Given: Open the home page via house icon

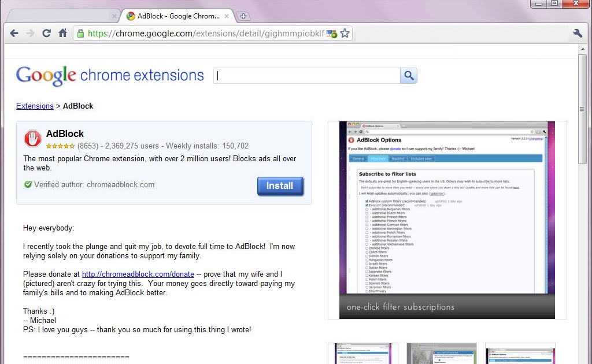Looking at the screenshot, I should pos(62,33).
